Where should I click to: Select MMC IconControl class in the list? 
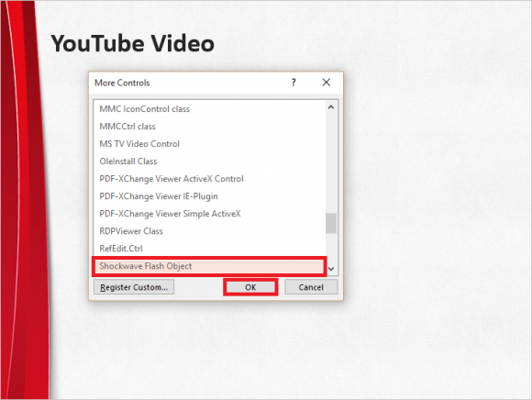click(x=209, y=109)
